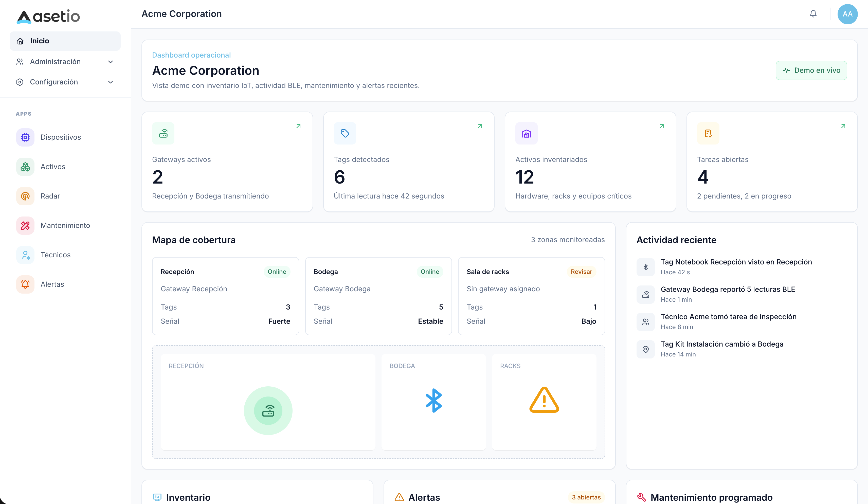This screenshot has height=504, width=868.
Task: Click 'Última lectura hace 42 segundos' text
Action: coord(389,196)
